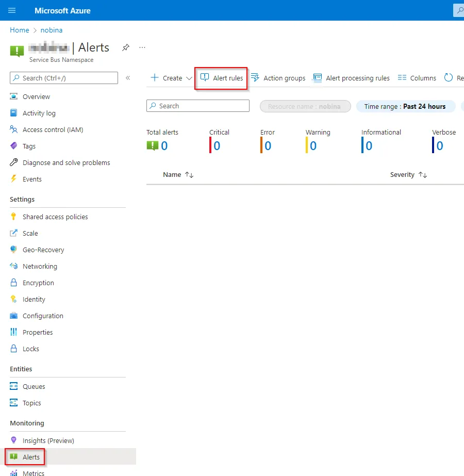Click the Encryption padlock icon
The width and height of the screenshot is (464, 476).
13,283
